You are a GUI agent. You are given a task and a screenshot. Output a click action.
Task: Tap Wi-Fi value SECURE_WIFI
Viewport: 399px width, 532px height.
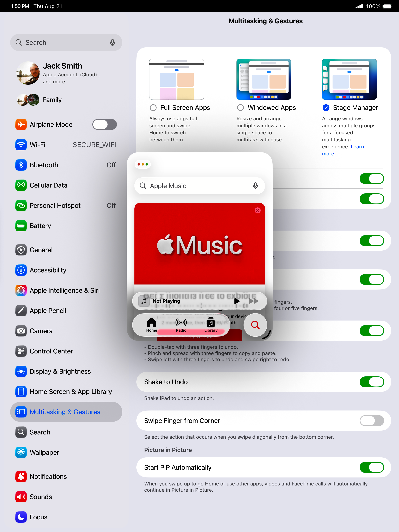point(94,145)
